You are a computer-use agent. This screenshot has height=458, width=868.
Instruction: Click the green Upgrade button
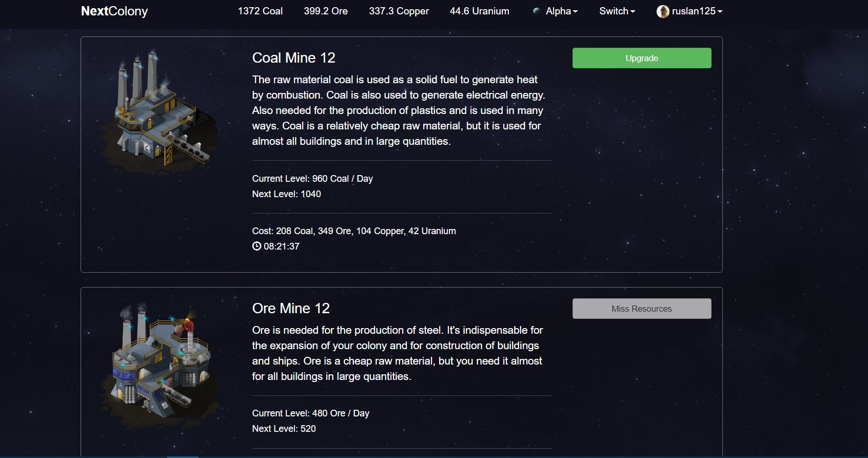[641, 58]
